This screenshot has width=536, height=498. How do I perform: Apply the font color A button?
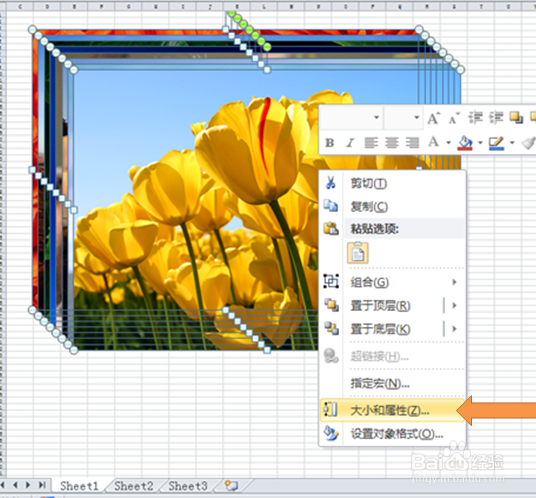(x=433, y=142)
